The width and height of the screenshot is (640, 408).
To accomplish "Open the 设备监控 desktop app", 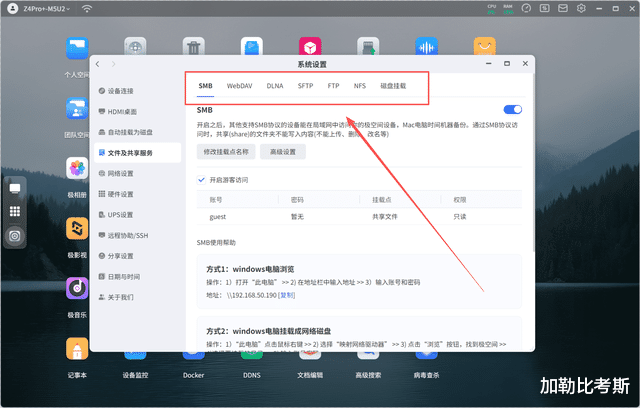I will pyautogui.click(x=135, y=375).
